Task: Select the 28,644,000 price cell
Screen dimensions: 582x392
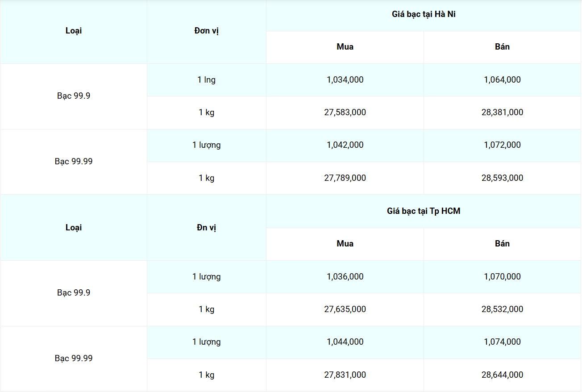Action: pyautogui.click(x=502, y=375)
